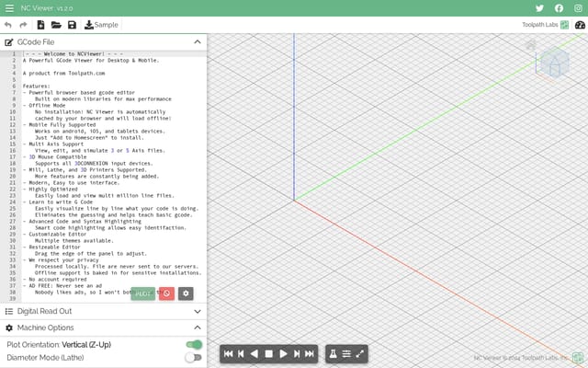Click the red cancel plot button
Viewport: 588px width, 368px height.
click(166, 293)
